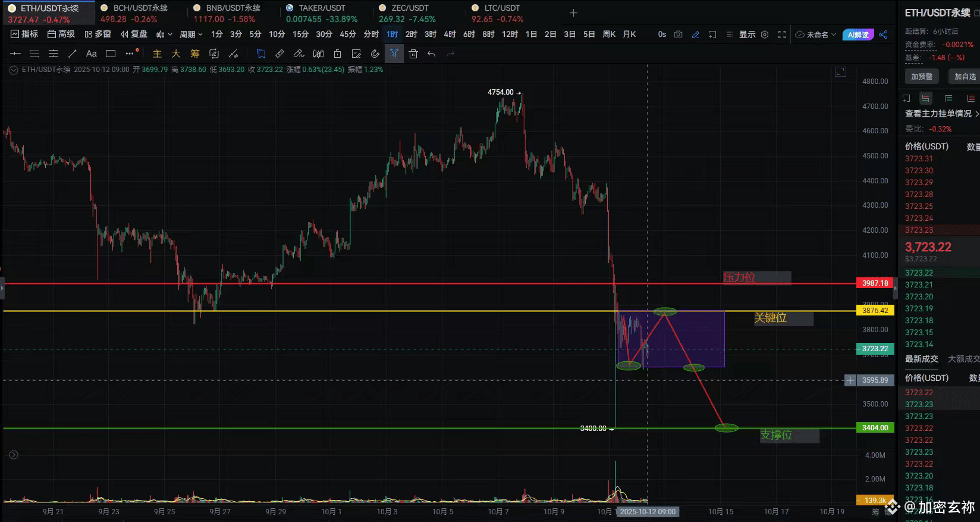Open the share icon next to AI解读
Screen dimensions: 980x522
(x=883, y=35)
